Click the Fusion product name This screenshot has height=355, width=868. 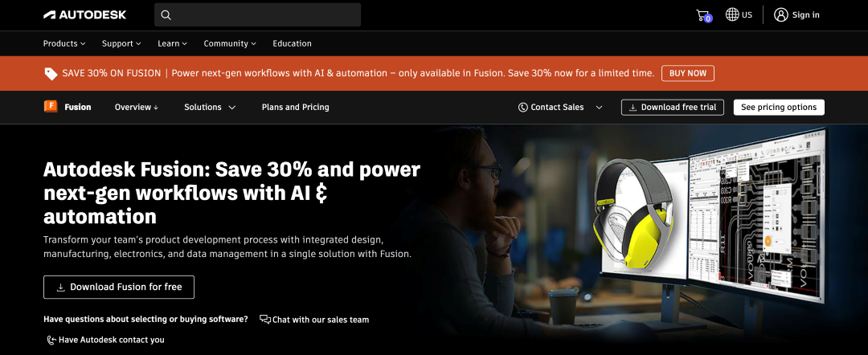77,108
